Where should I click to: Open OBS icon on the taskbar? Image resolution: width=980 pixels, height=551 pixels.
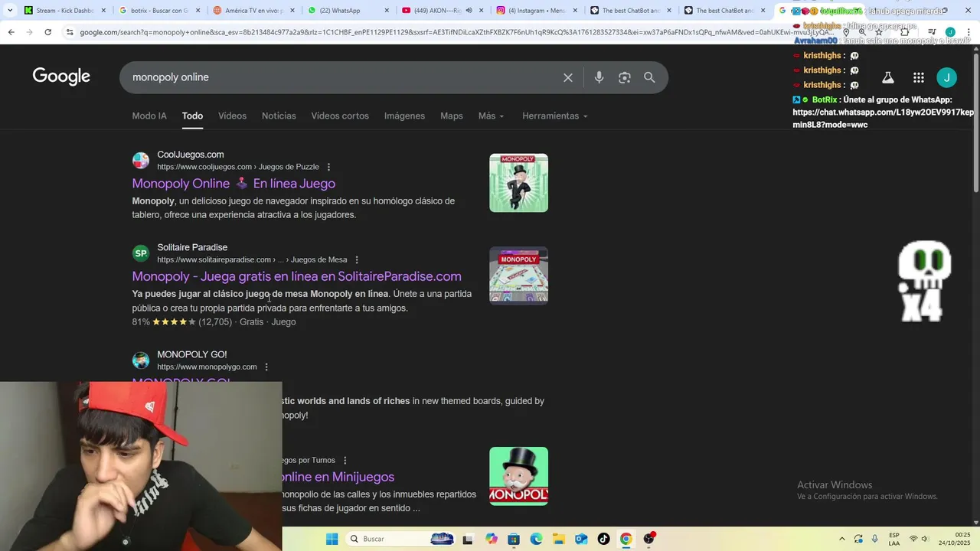tap(649, 539)
